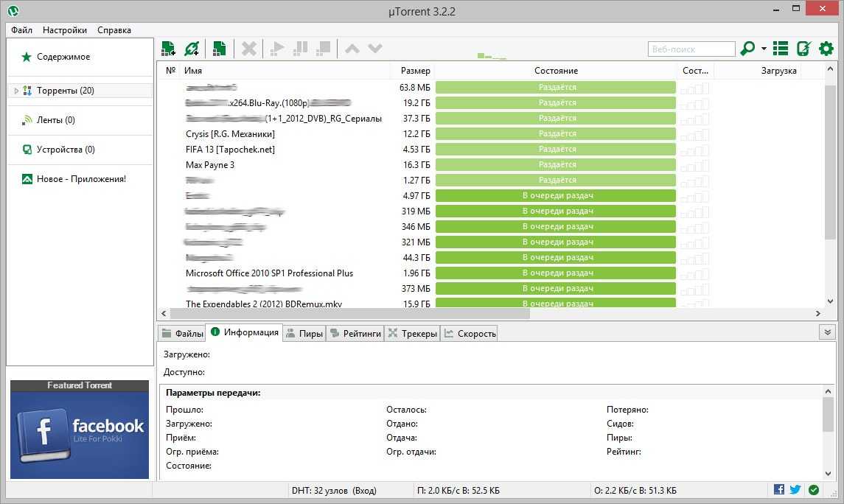Select The Expendables 2 (2012) BDRemux.mkv torrent
Viewport: 844px width, 504px height.
click(264, 304)
